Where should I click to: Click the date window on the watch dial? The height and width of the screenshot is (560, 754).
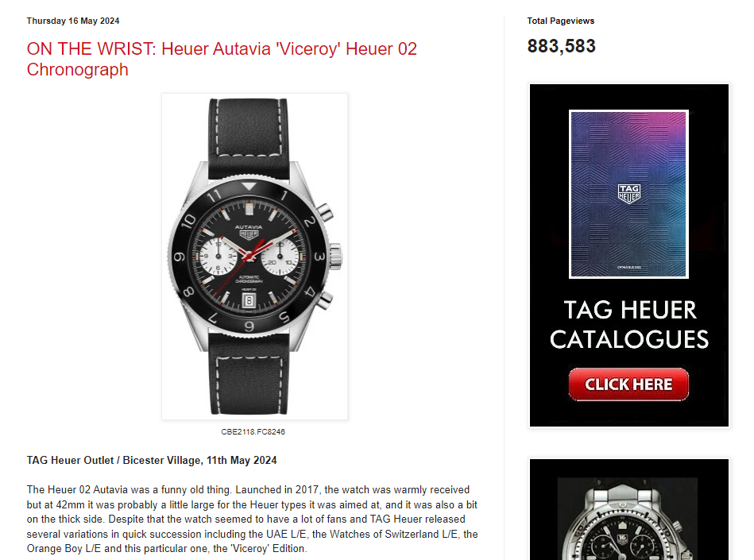pyautogui.click(x=249, y=301)
